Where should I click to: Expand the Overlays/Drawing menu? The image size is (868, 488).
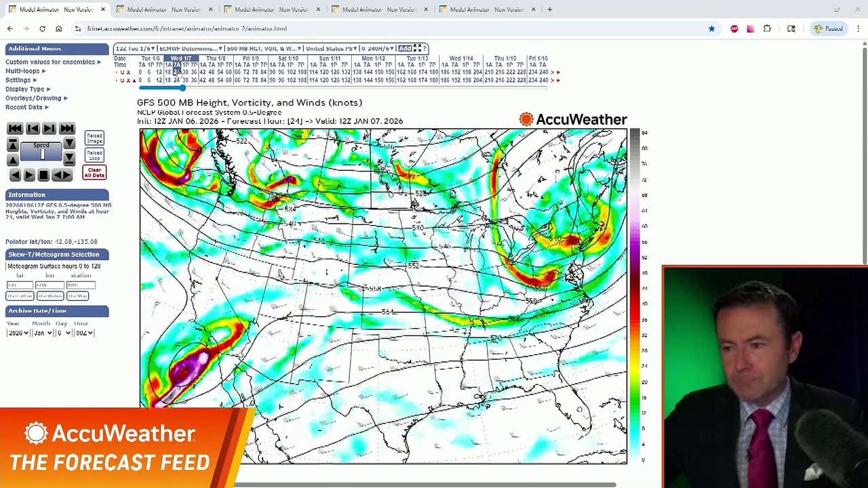click(x=37, y=98)
